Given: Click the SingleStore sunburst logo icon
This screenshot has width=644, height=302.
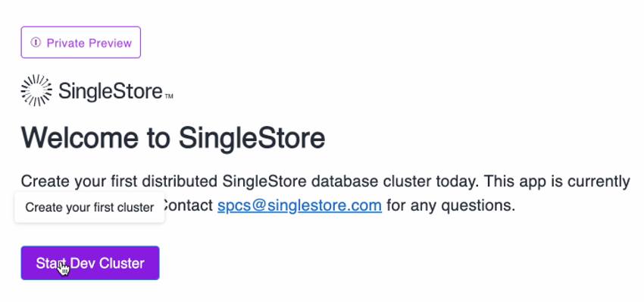Looking at the screenshot, I should [36, 90].
